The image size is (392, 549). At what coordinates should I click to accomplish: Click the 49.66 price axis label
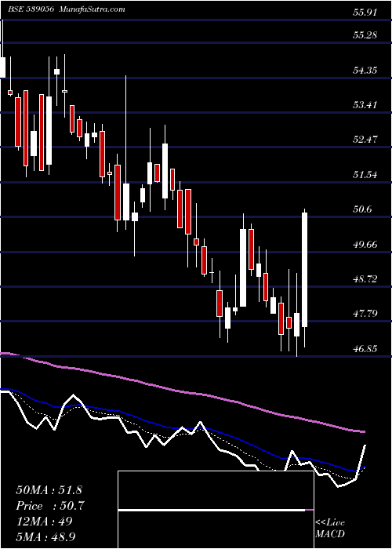(x=365, y=245)
